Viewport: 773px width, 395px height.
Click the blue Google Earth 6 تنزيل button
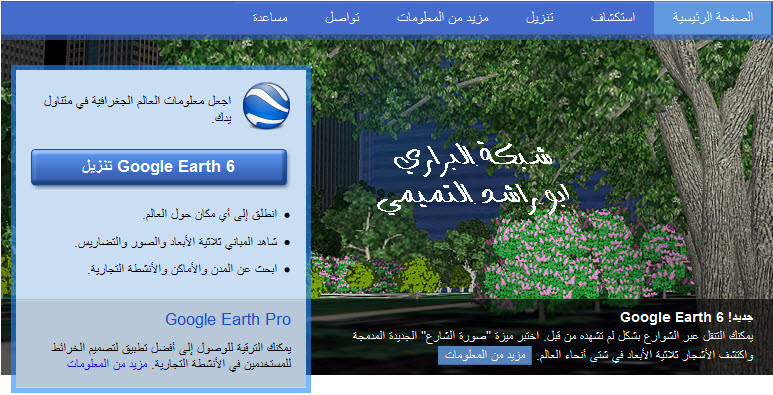pyautogui.click(x=159, y=167)
